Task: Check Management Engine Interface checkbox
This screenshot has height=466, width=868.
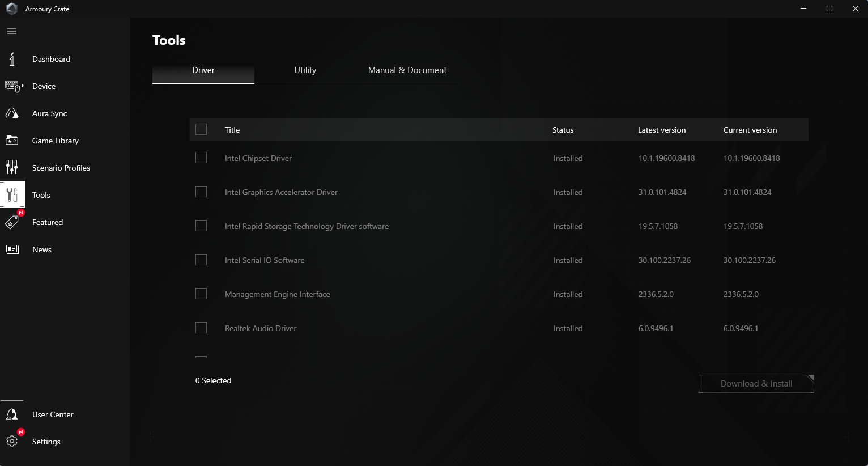Action: (201, 294)
